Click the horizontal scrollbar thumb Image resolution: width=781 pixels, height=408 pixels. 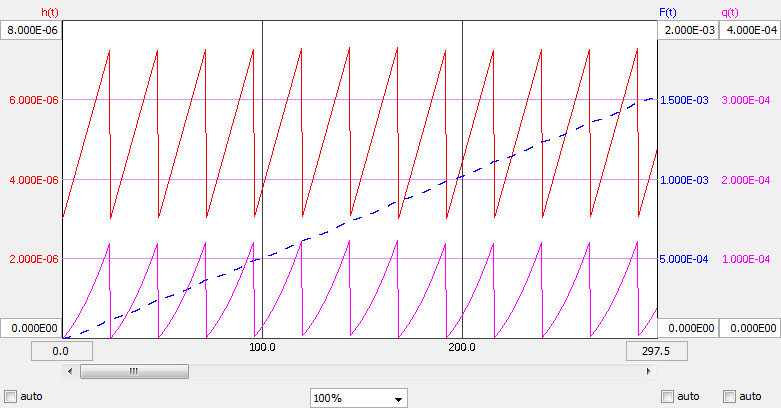point(134,371)
